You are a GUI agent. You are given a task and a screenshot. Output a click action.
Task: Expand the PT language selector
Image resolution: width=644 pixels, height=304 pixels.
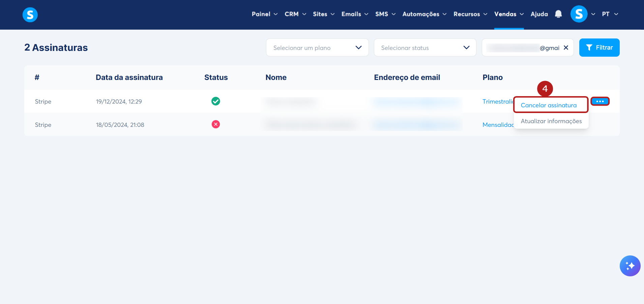(610, 14)
